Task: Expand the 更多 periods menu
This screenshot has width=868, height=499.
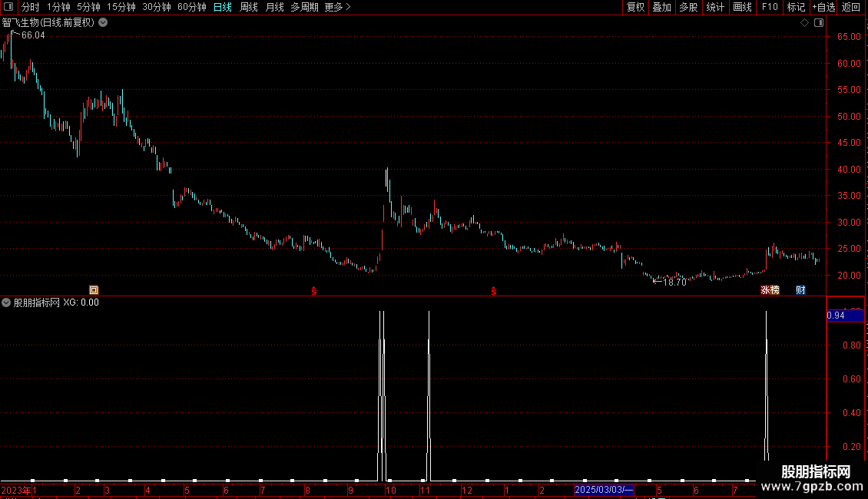Action: tap(338, 7)
